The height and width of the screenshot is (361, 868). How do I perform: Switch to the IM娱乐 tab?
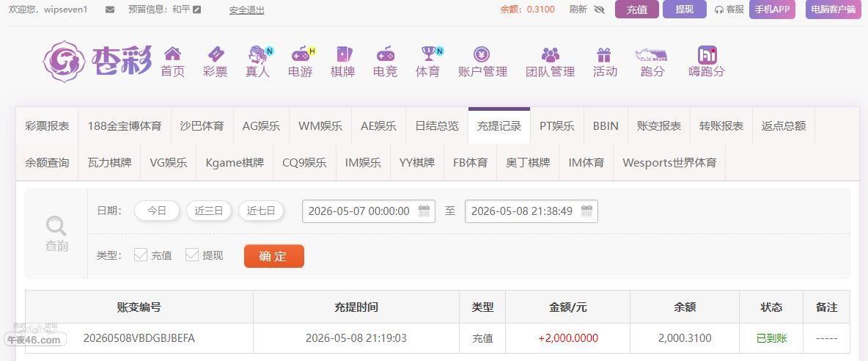coord(363,163)
